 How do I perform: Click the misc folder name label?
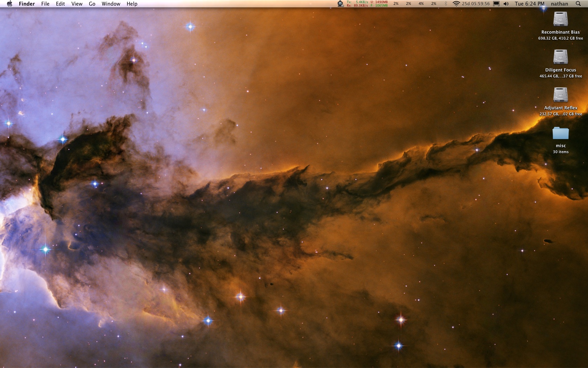pos(561,146)
